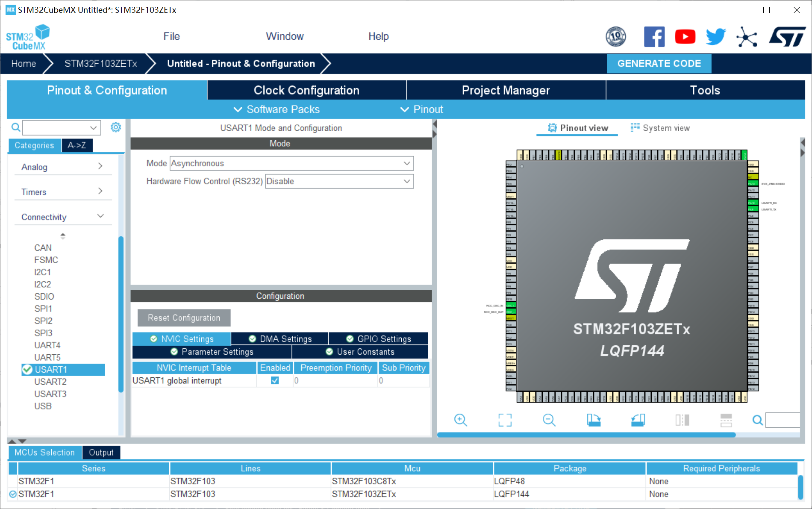Image resolution: width=812 pixels, height=509 pixels.
Task: Toggle USART1 enabled state in Connectivity list
Action: point(27,370)
